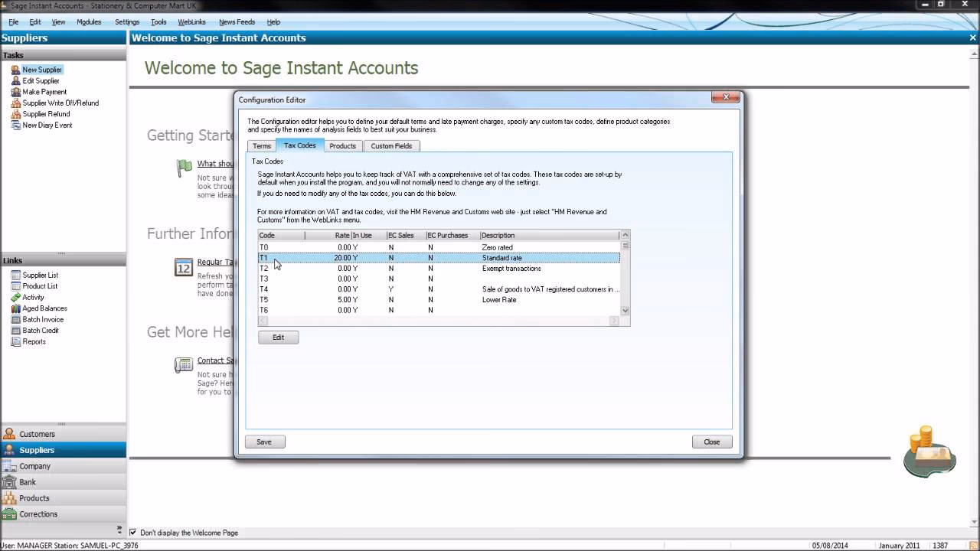This screenshot has height=551, width=980.
Task: Open the Settings menu
Action: click(127, 22)
